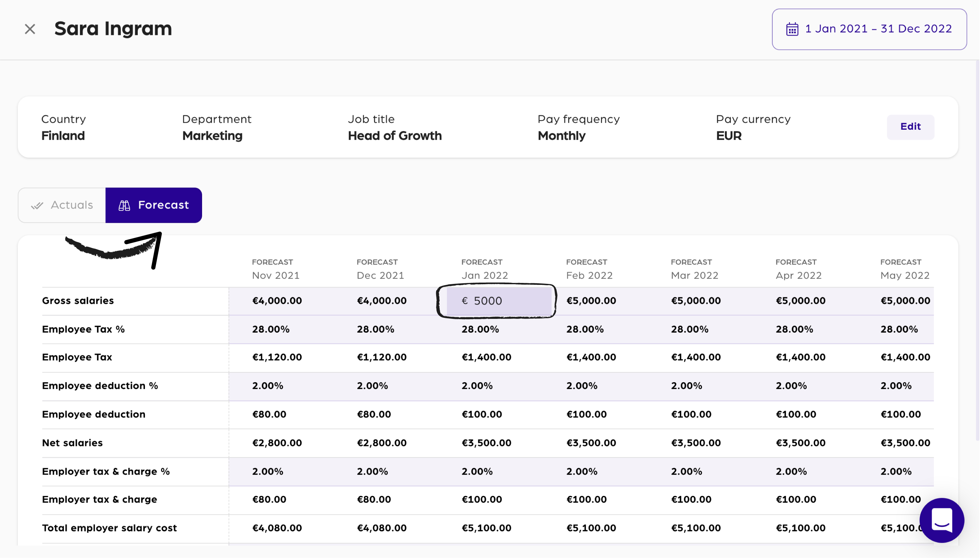
Task: Click Dec 2021 Employee Tax % cell
Action: [x=375, y=329]
